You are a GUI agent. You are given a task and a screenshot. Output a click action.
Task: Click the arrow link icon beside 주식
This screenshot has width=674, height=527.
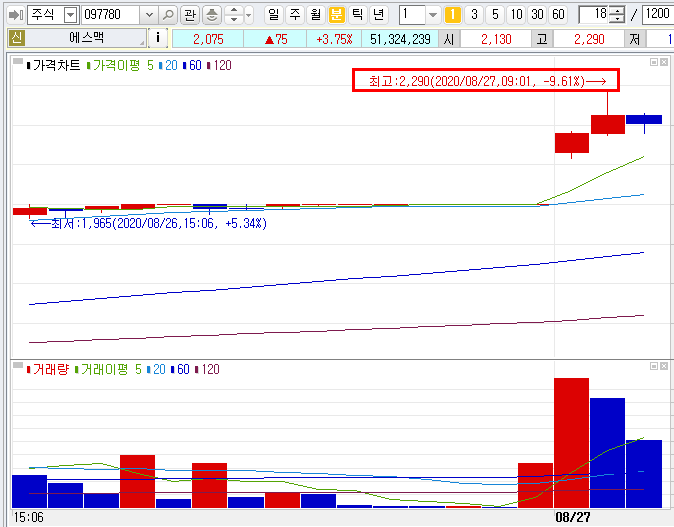click(16, 15)
